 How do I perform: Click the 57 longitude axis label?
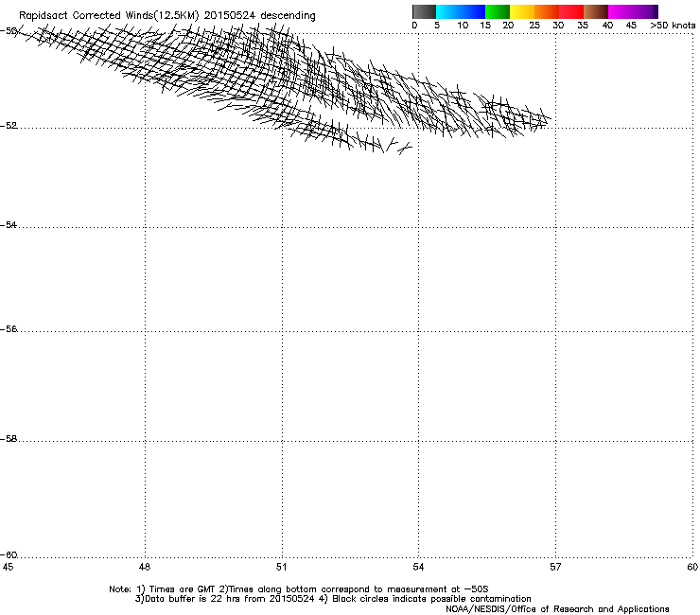coord(555,567)
